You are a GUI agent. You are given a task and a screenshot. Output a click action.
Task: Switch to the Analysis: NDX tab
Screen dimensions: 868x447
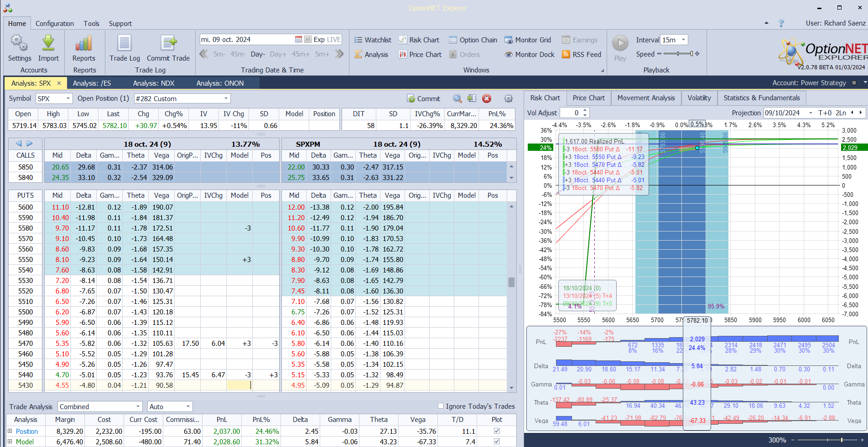pyautogui.click(x=154, y=83)
